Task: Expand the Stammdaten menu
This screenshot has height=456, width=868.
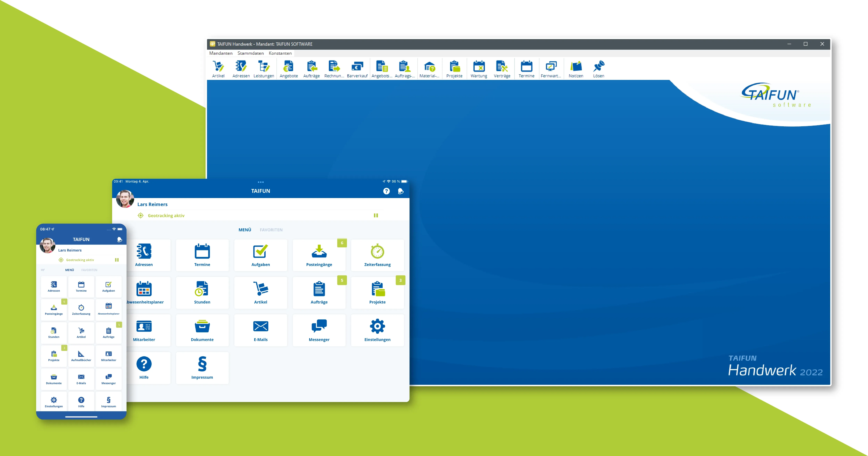Action: [x=250, y=53]
